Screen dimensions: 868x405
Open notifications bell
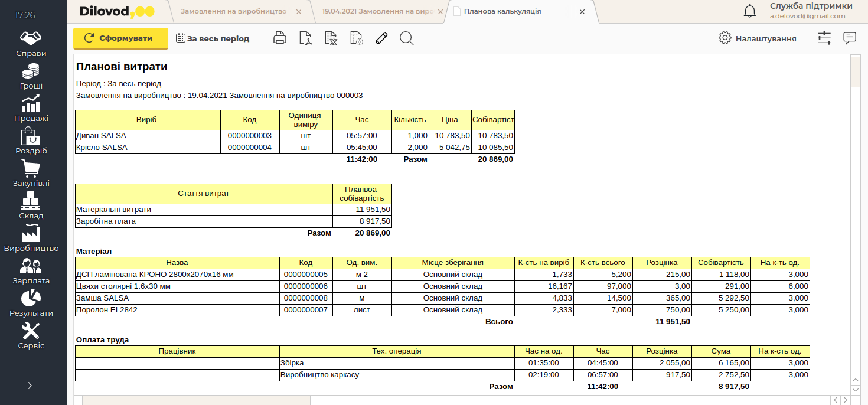pos(750,11)
